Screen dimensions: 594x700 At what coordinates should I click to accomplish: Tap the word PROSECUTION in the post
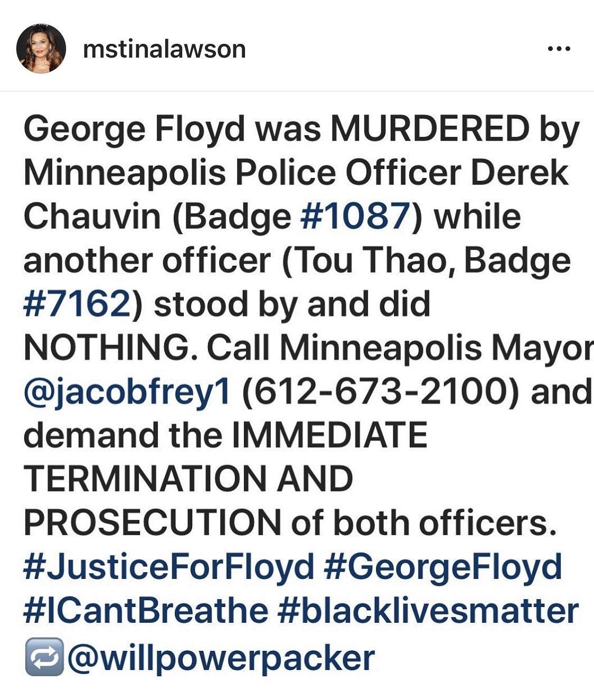coord(153,523)
